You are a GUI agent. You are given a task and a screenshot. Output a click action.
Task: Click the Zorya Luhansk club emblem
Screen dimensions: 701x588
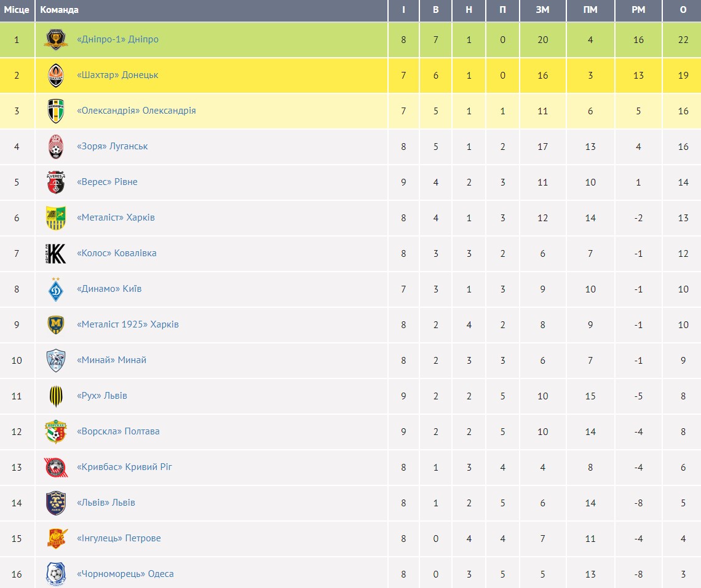point(56,146)
